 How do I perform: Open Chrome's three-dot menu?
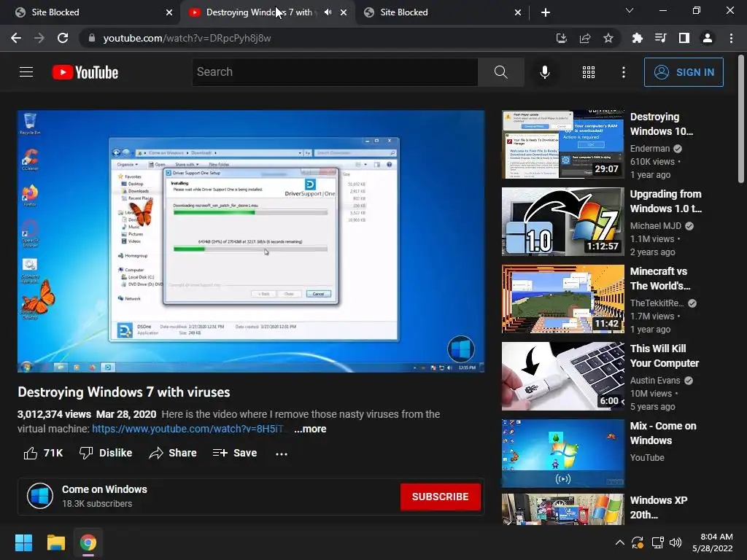click(x=731, y=38)
